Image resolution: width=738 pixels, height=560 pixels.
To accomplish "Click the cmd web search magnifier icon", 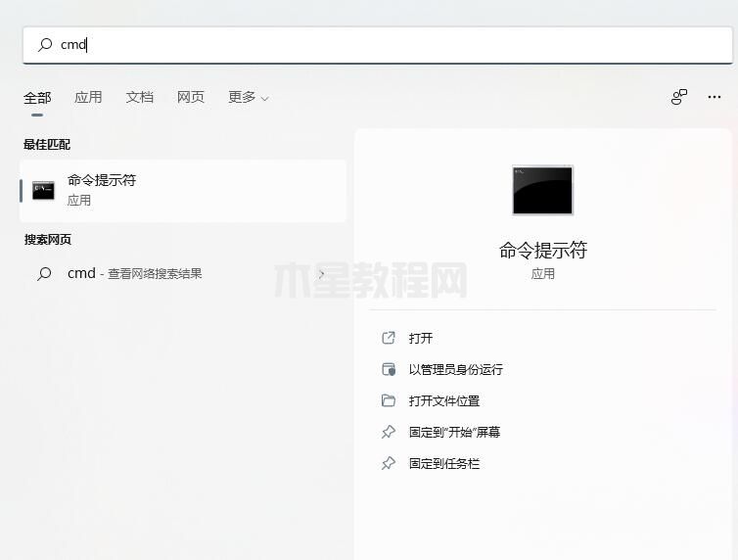I will (44, 273).
